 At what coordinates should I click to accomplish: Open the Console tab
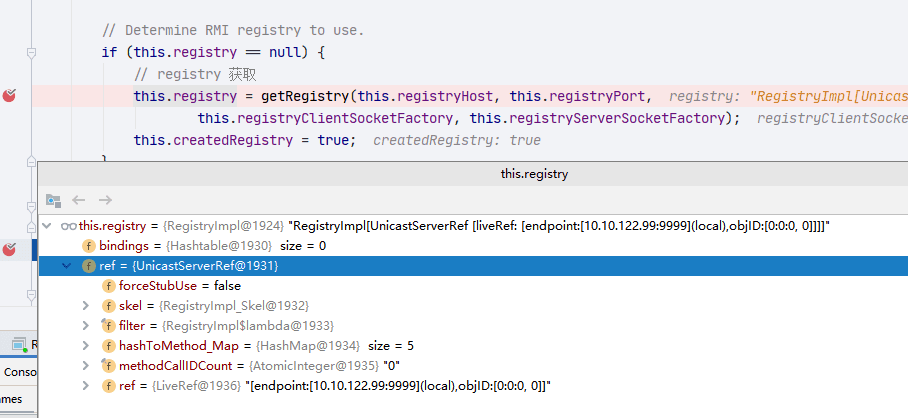click(x=19, y=372)
